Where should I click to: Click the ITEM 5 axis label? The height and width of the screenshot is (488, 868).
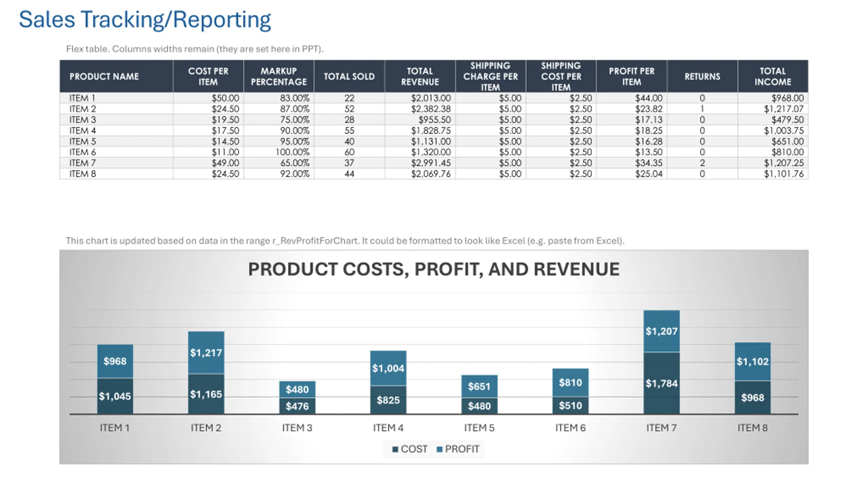click(x=479, y=428)
